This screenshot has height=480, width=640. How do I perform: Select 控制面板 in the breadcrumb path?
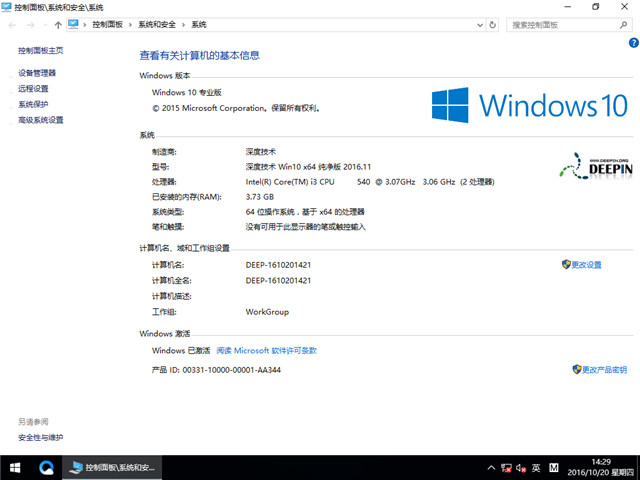click(x=110, y=24)
